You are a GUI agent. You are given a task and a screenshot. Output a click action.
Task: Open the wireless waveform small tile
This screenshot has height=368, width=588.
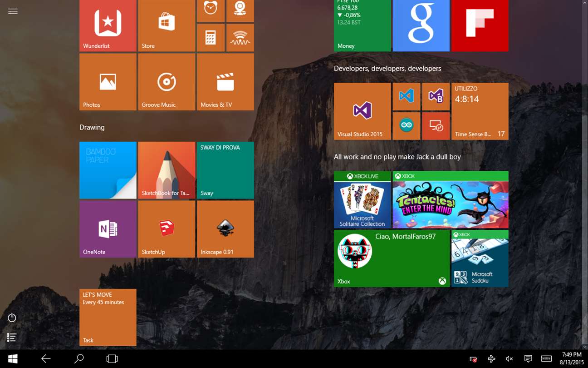[240, 38]
